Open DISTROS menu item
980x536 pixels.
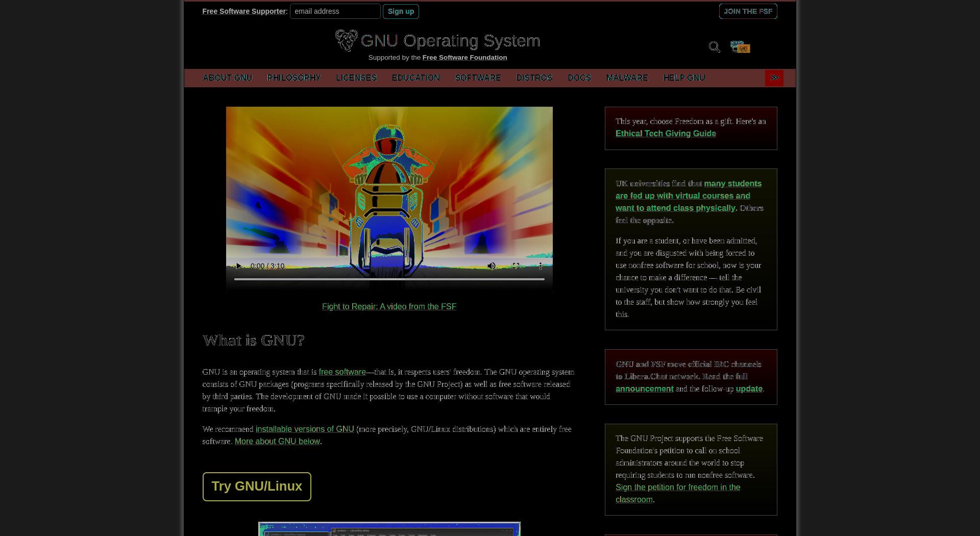pos(534,78)
